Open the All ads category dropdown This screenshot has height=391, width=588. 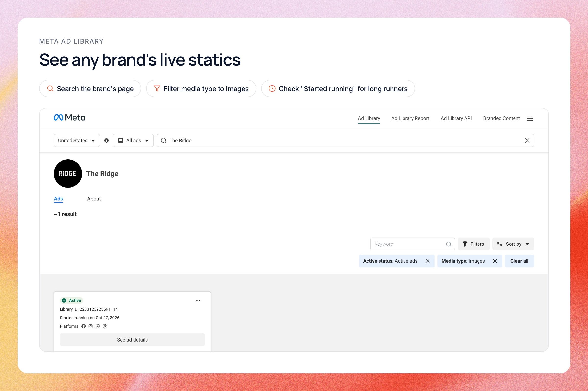tap(133, 140)
